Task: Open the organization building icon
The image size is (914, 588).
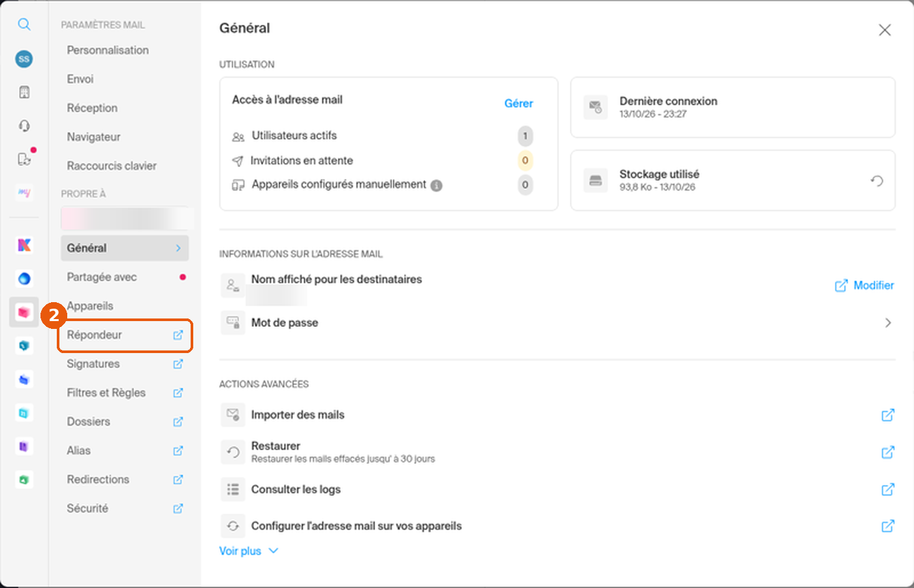Action: tap(24, 92)
